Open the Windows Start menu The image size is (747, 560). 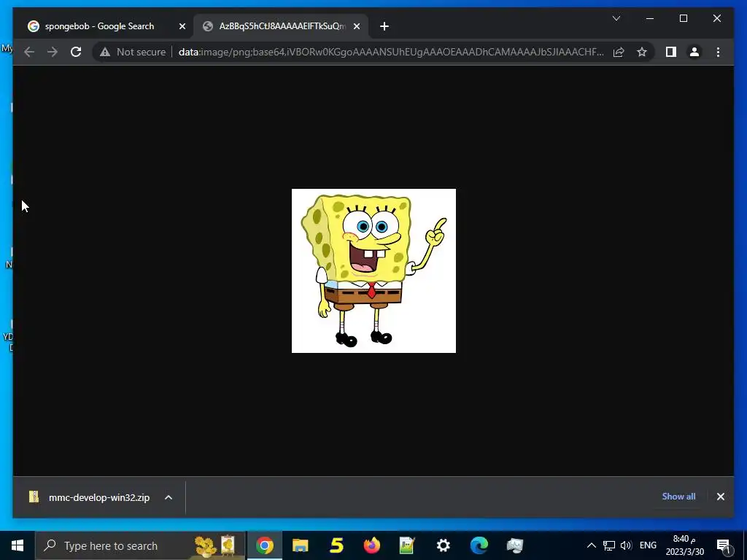pos(18,545)
